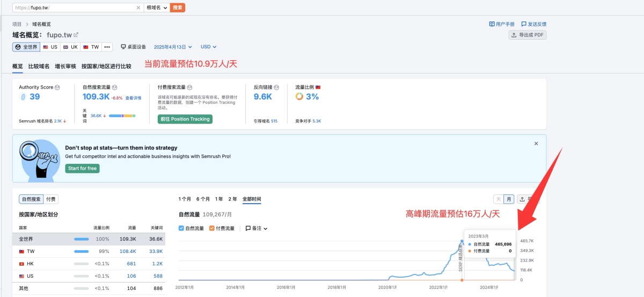Open the 桌面设备 device selector

[x=133, y=47]
